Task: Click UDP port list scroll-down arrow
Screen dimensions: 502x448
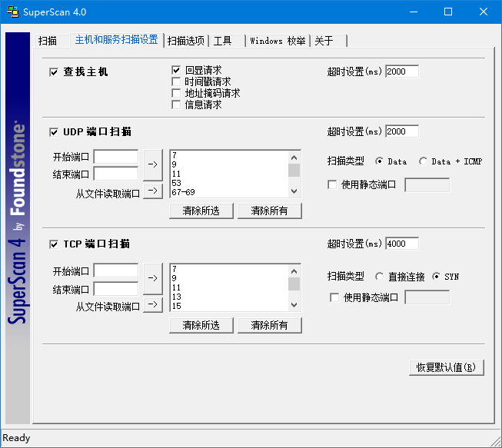Action: pyautogui.click(x=294, y=191)
